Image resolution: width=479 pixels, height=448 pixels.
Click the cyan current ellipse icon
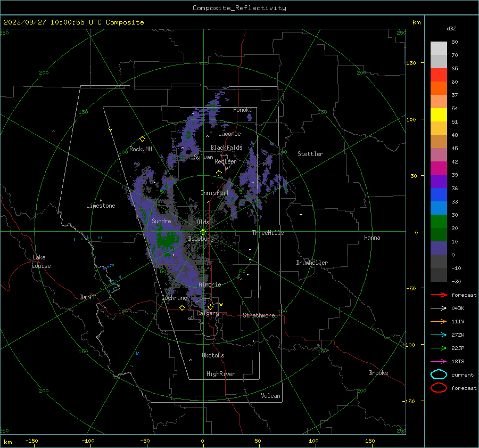pyautogui.click(x=439, y=374)
